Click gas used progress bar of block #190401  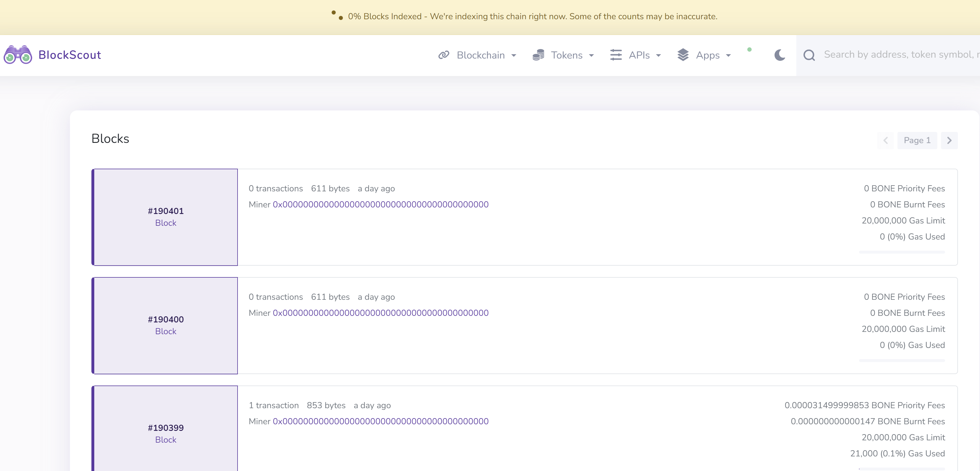902,252
